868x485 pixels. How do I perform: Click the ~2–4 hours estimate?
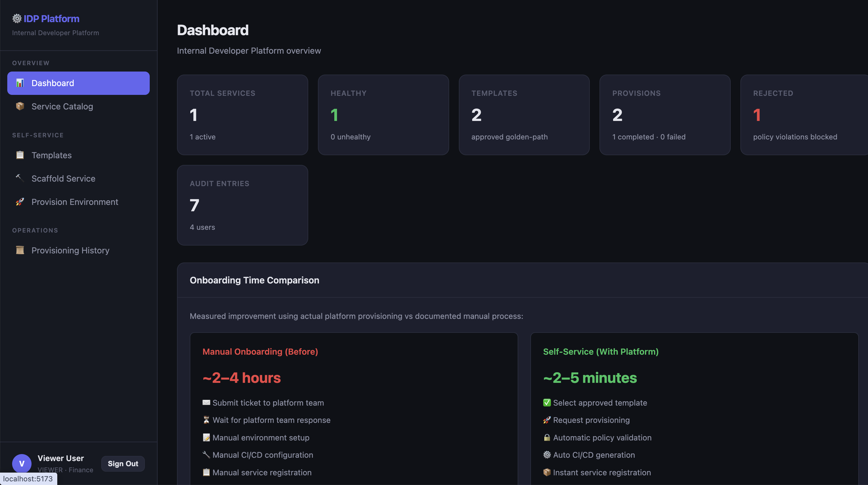point(242,378)
